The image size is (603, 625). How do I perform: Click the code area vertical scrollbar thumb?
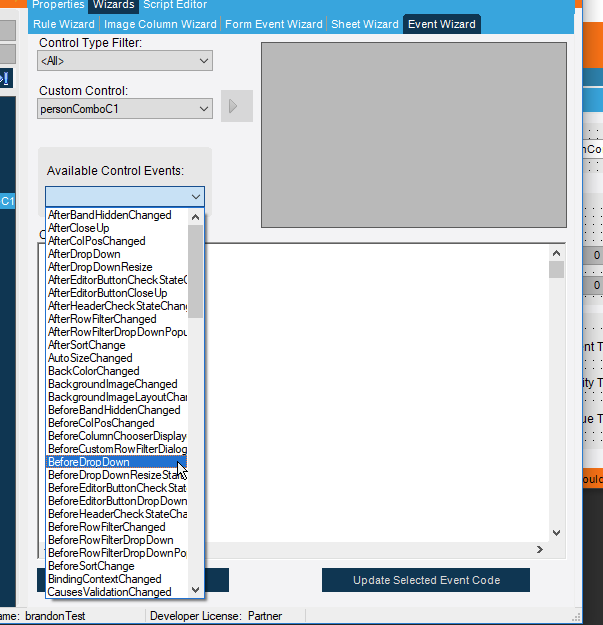[556, 269]
